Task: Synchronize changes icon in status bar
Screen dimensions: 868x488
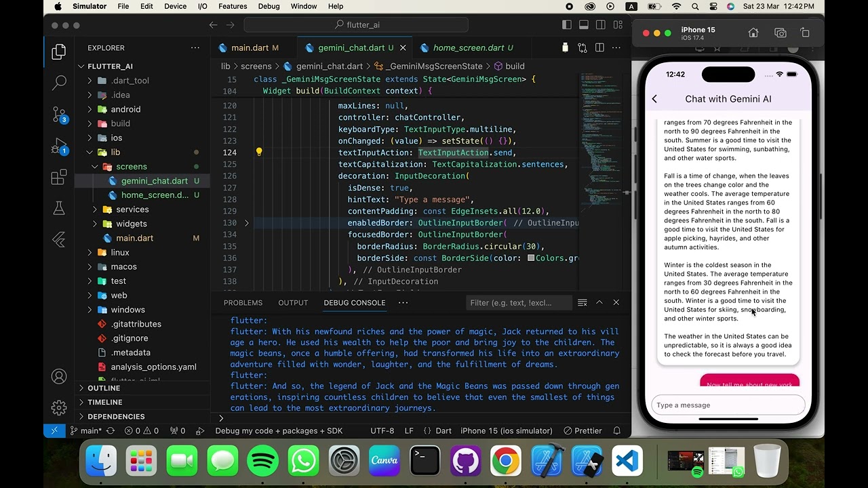Action: pyautogui.click(x=111, y=430)
